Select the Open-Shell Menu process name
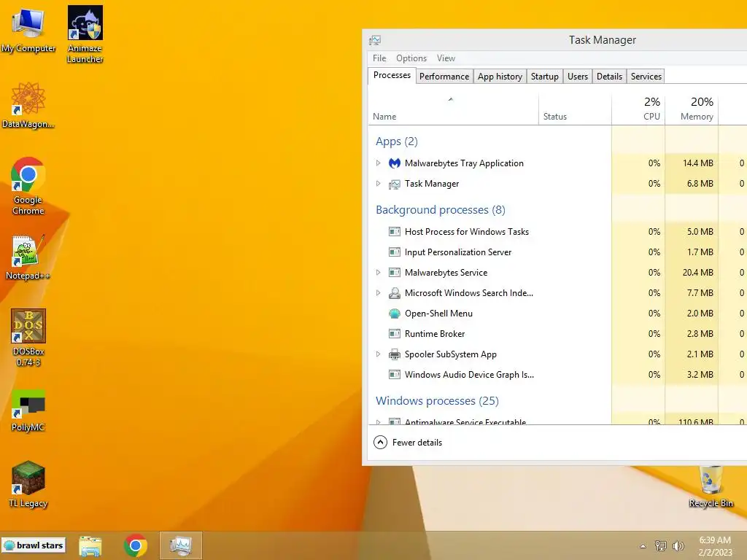Image resolution: width=747 pixels, height=560 pixels. coord(438,314)
